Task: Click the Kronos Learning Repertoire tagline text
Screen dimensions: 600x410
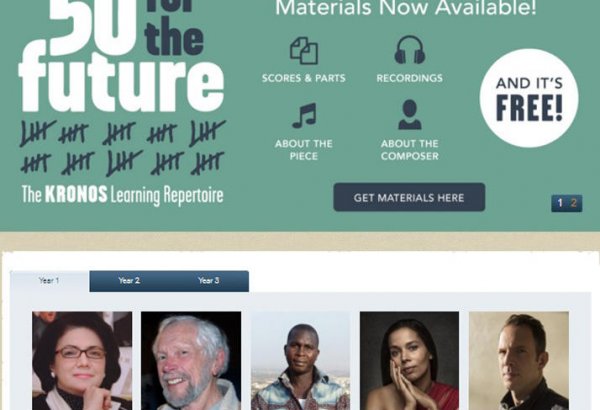Action: (x=122, y=195)
